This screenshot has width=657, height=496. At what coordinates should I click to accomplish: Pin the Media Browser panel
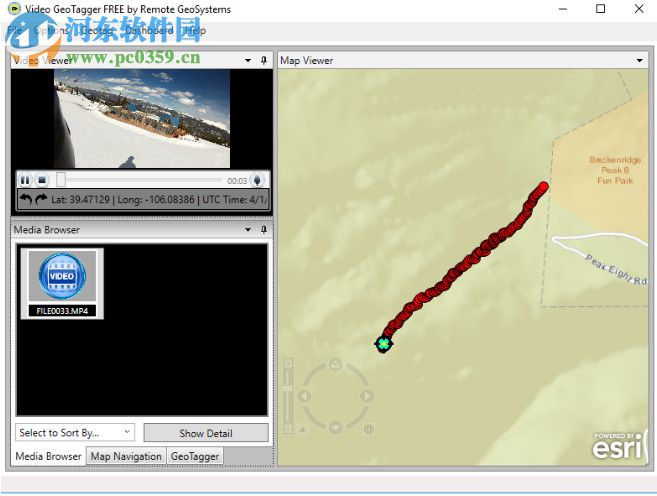point(264,230)
